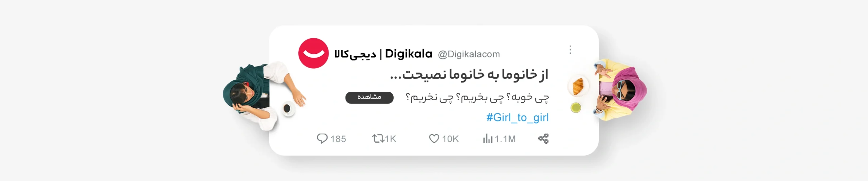
Task: Click the speech bubble reply icon
Action: pos(322,139)
